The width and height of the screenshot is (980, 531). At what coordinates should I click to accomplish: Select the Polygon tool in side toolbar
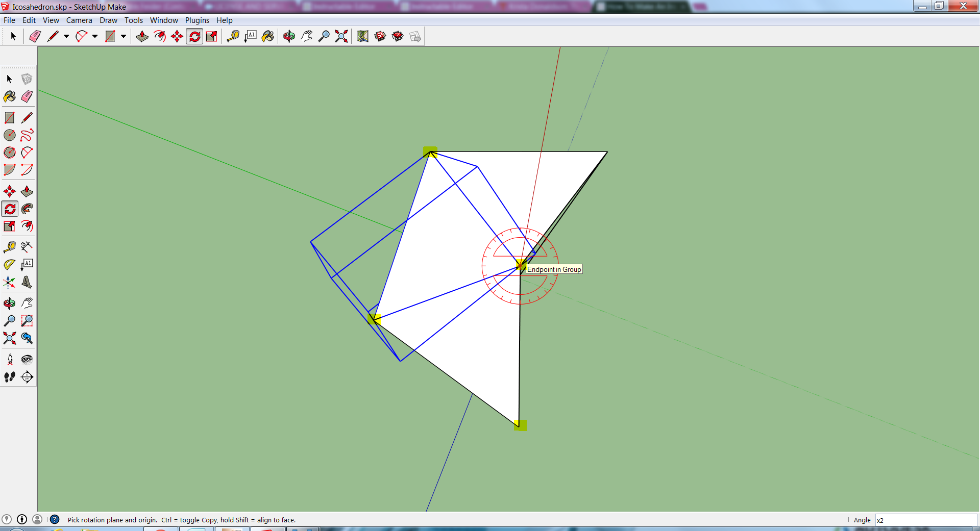(x=10, y=153)
